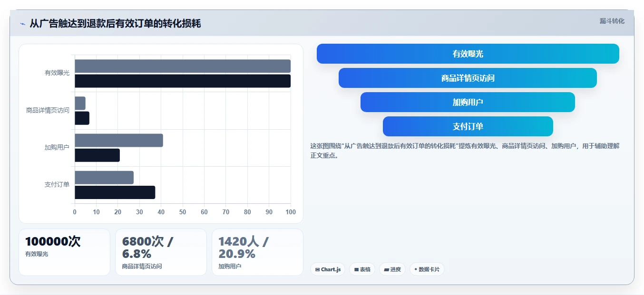The height and width of the screenshot is (295, 644).
Task: Click the dark bar for 有效曝光
Action: [x=183, y=81]
